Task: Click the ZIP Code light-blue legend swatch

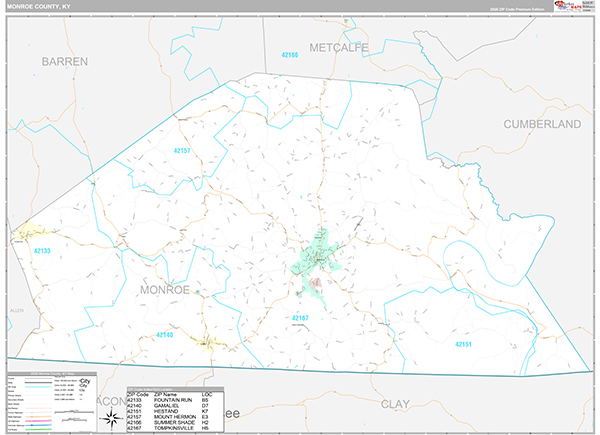Action: (38, 387)
